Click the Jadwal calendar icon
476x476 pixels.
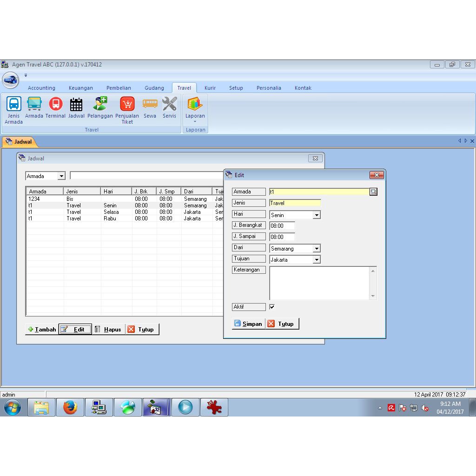(x=76, y=104)
